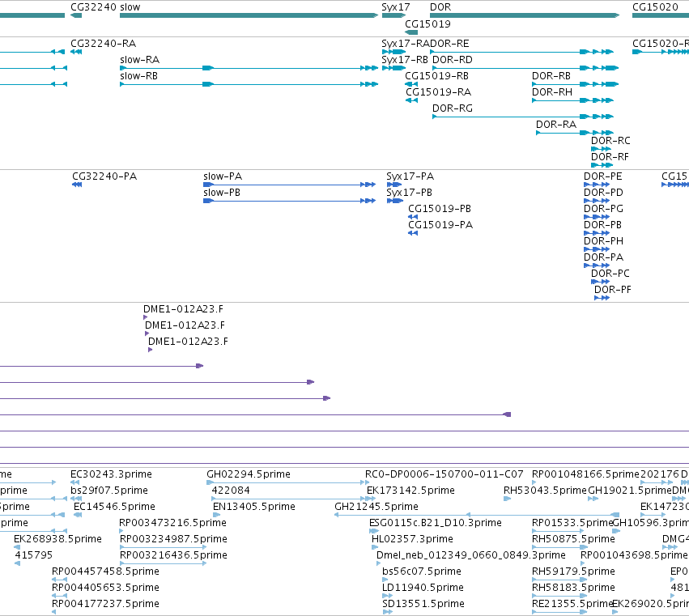Select EST RP003216436.5prime
Viewport: 689px width, 616px height.
pyautogui.click(x=163, y=563)
